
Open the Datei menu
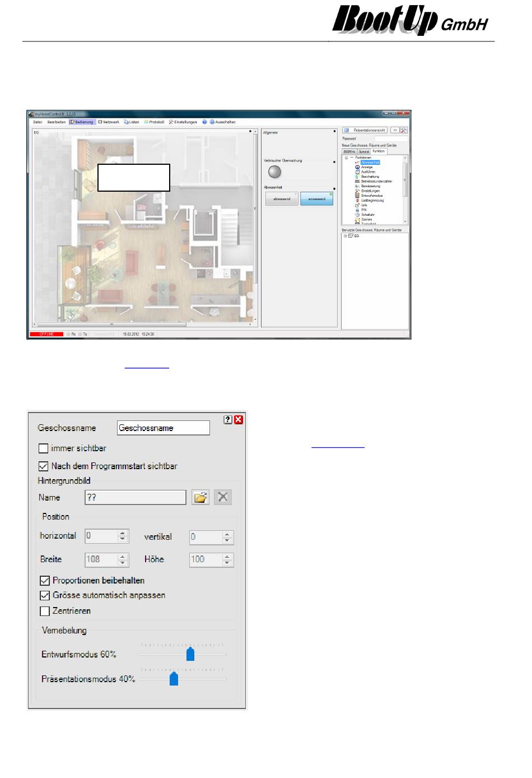tap(38, 122)
